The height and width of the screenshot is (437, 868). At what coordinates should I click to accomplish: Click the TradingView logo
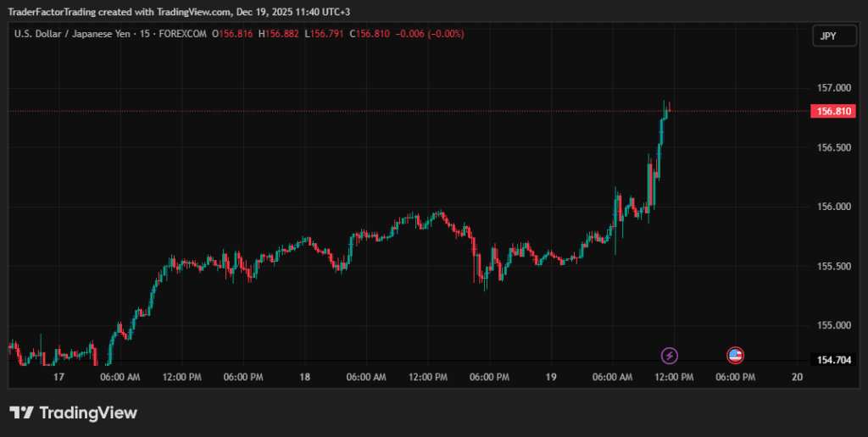pos(73,412)
